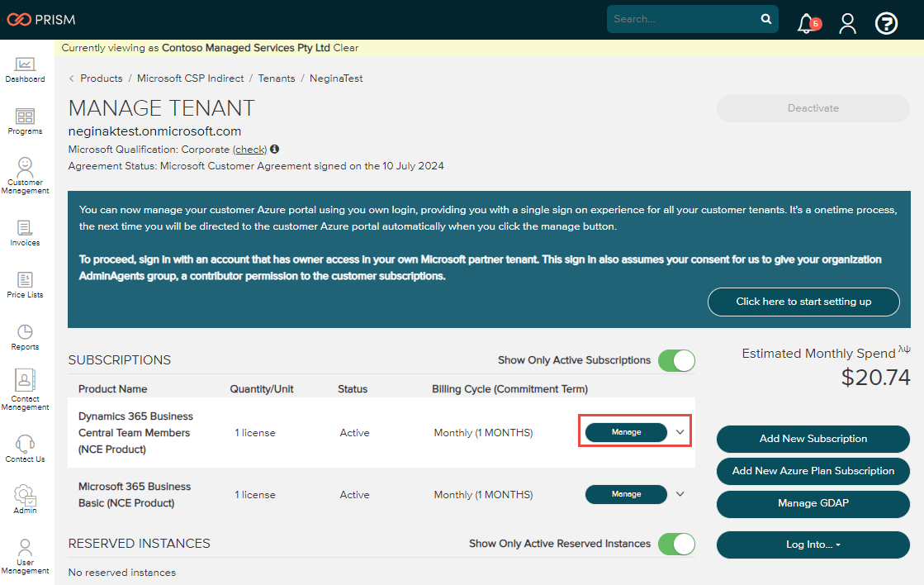Screen dimensions: 924x585
Task: Open Contact Us in the sidebar
Action: click(26, 449)
